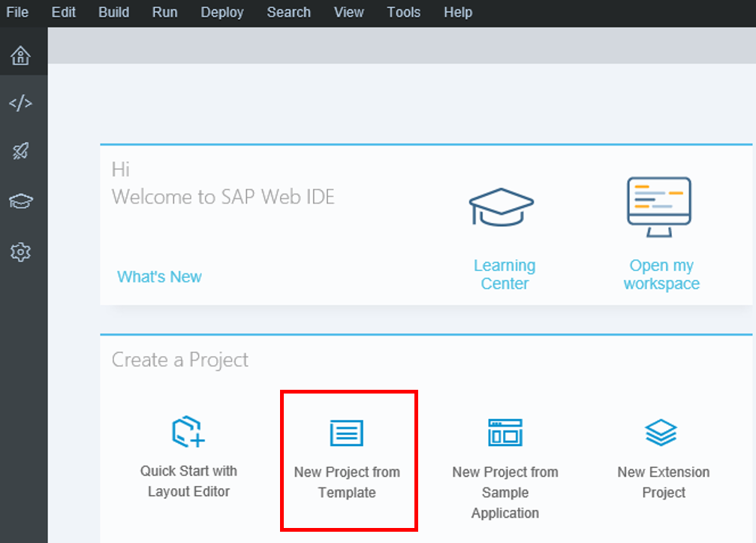Switch to the Development code icon
Viewport: 756px width, 543px height.
(x=21, y=103)
